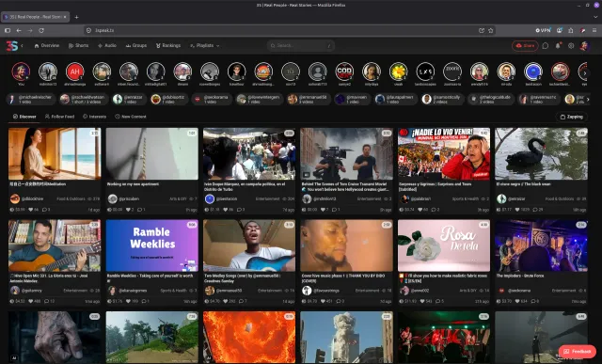Screen dimensions: 602x364
Task: Open the LXS story avatar
Action: point(425,71)
